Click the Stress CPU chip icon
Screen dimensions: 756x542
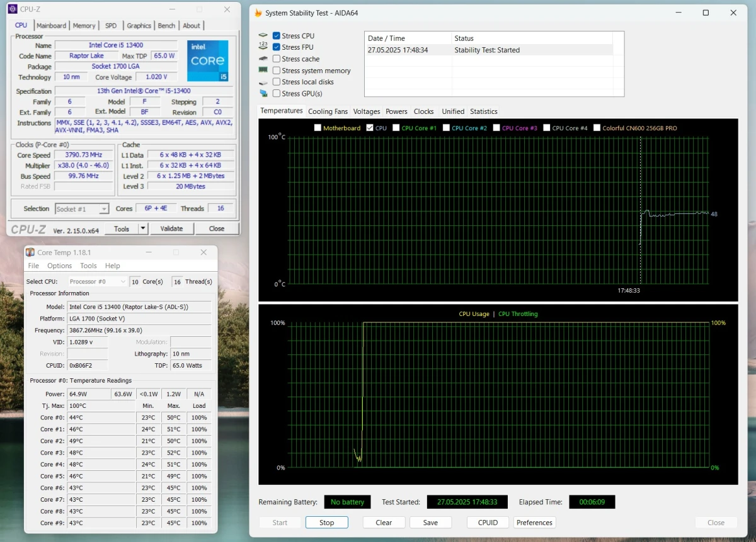[263, 36]
